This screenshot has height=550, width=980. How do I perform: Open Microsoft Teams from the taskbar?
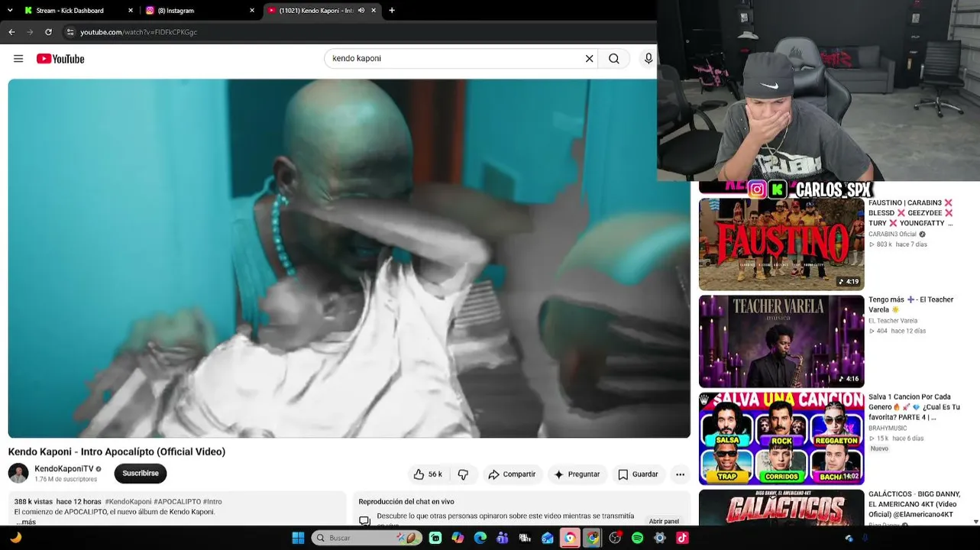(502, 538)
